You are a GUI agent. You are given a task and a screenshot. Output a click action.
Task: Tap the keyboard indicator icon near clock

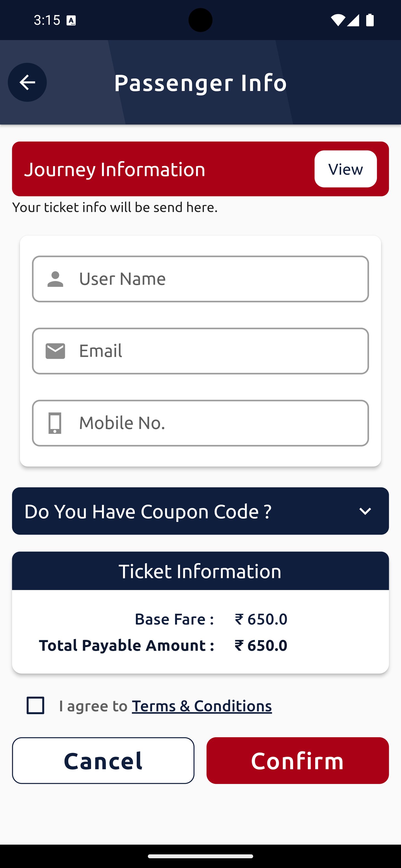click(71, 21)
